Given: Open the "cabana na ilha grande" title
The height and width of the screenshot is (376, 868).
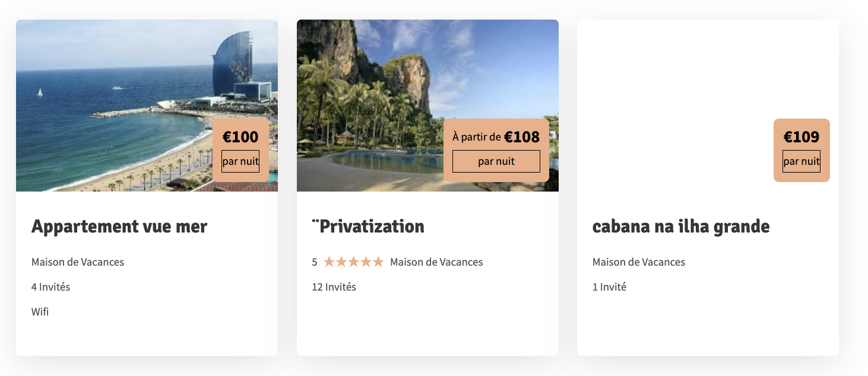Looking at the screenshot, I should pos(681,226).
